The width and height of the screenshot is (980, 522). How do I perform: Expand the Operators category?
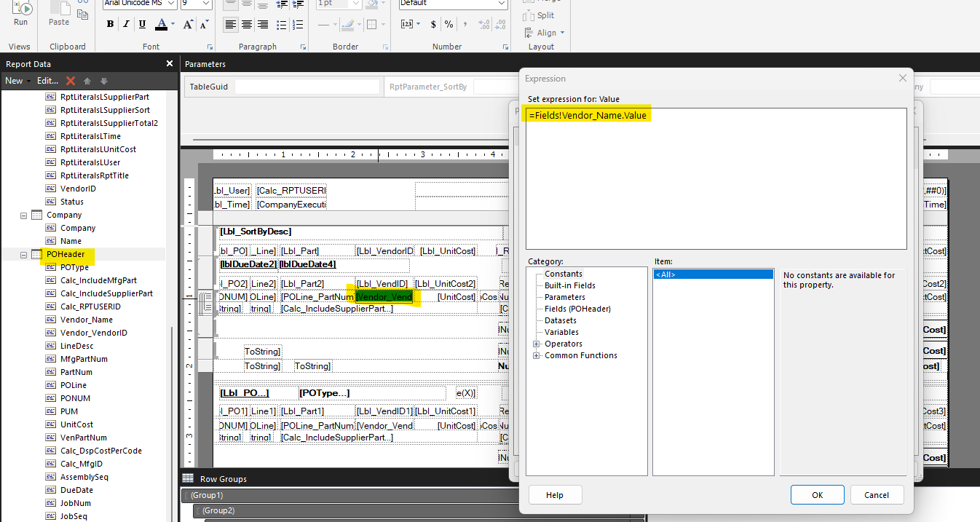[537, 344]
